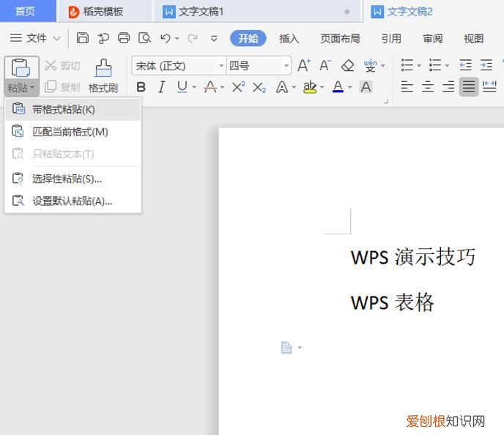Click the character shading A icon

point(366,86)
